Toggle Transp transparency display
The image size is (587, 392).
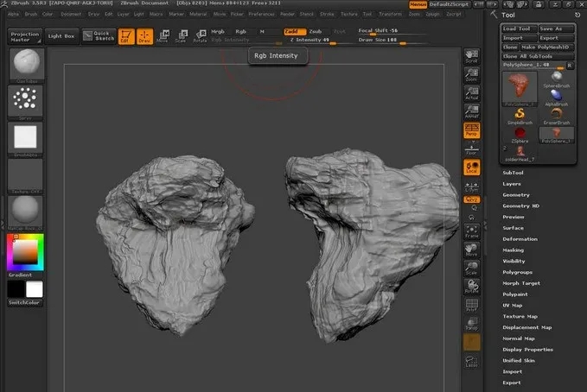point(472,323)
